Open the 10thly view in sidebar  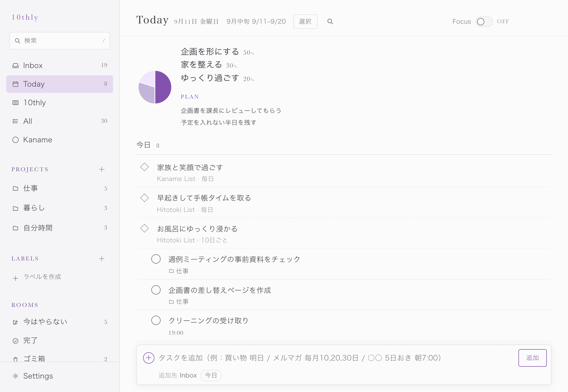pos(60,103)
